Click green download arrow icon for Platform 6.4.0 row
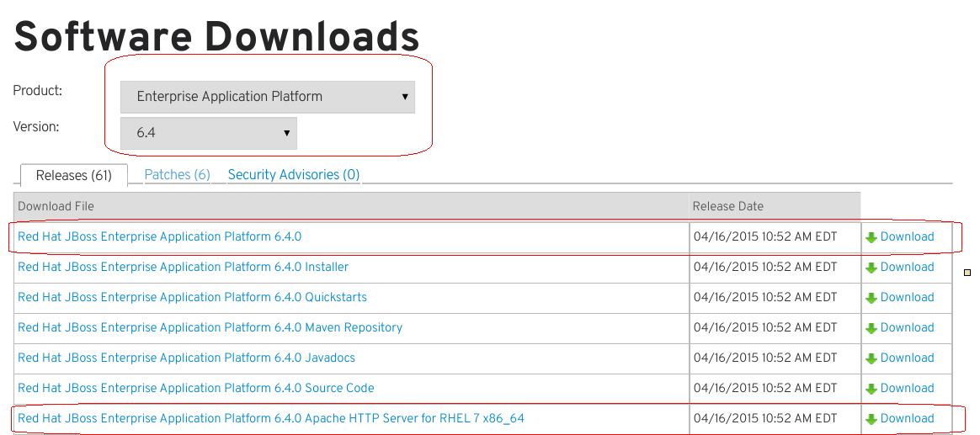The height and width of the screenshot is (435, 980). point(871,237)
